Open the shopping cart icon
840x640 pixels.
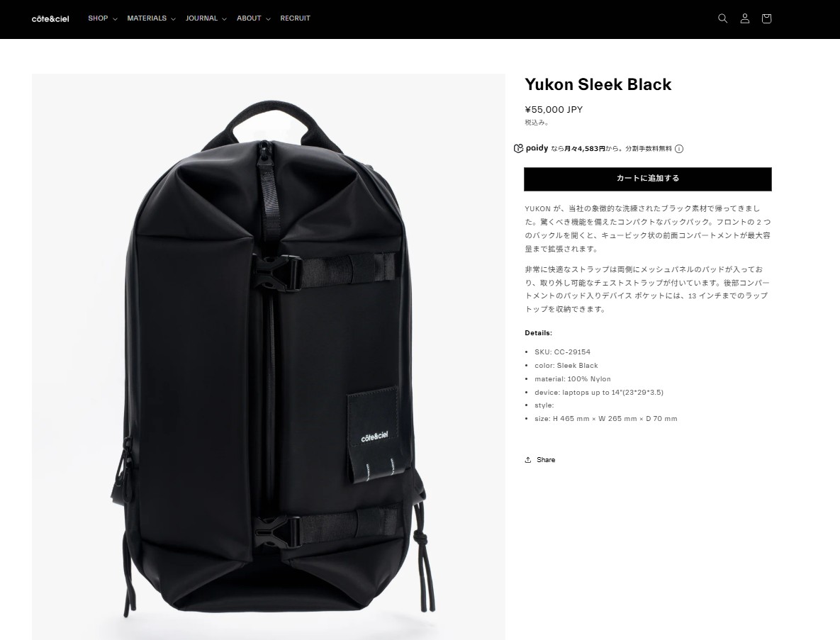[766, 18]
